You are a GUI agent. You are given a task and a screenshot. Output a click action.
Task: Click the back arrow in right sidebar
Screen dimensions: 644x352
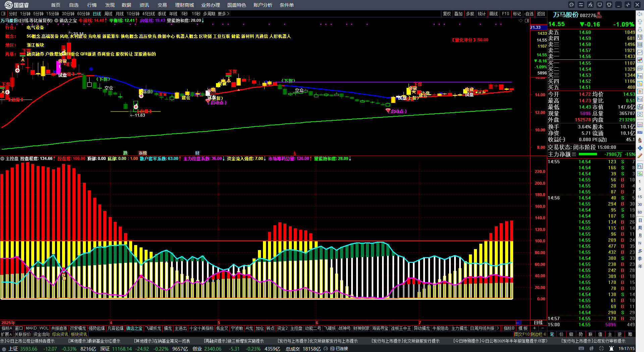point(640,14)
